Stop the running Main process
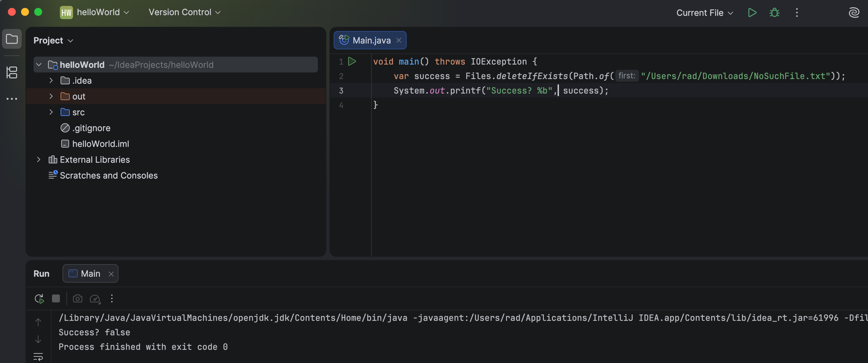 click(56, 298)
